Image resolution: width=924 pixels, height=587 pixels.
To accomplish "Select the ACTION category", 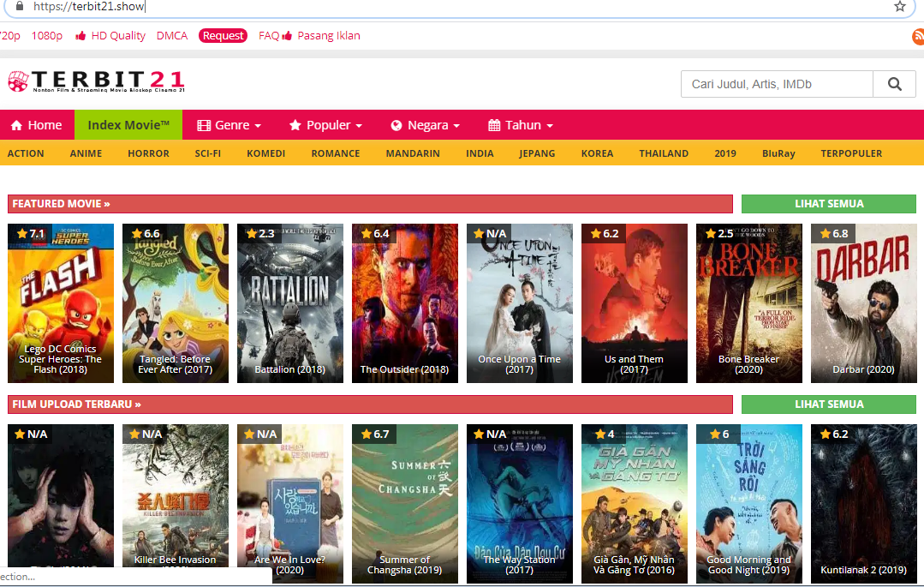I will pos(26,153).
